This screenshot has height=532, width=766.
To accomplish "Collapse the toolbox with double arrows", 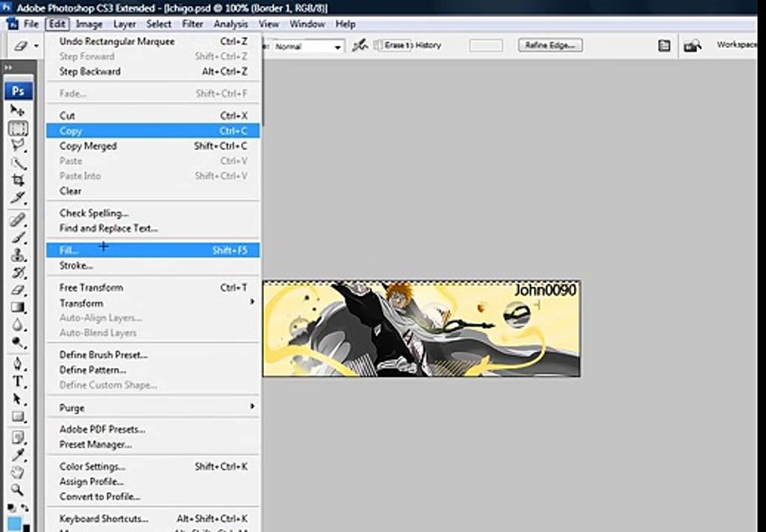I will [x=8, y=67].
